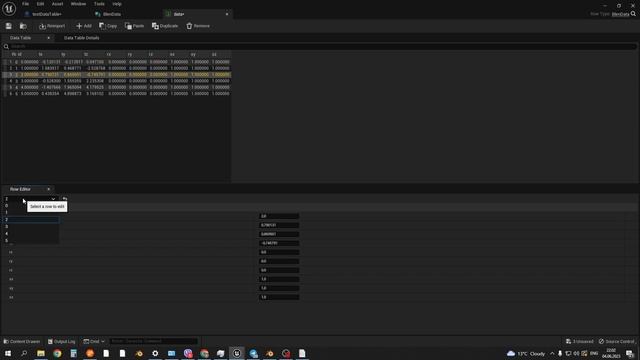Screen dimensions: 640x360
Task: Click the Reimport toolbar button
Action: pos(52,26)
